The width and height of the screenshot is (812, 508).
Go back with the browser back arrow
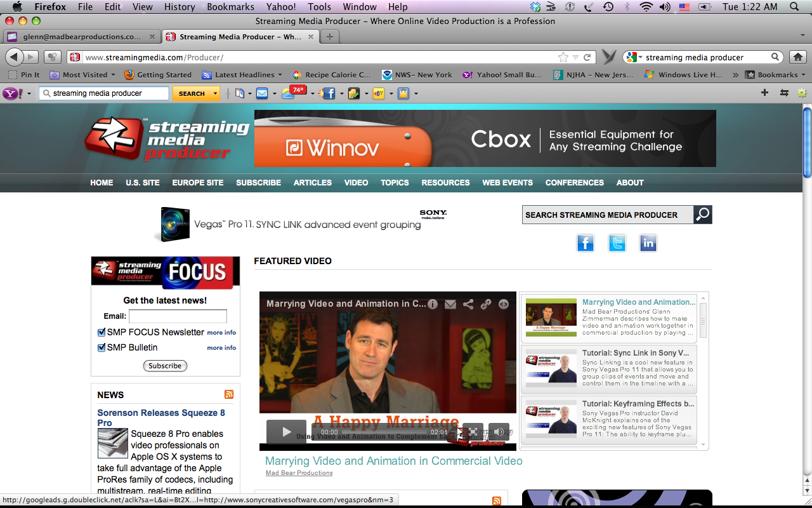tap(14, 57)
